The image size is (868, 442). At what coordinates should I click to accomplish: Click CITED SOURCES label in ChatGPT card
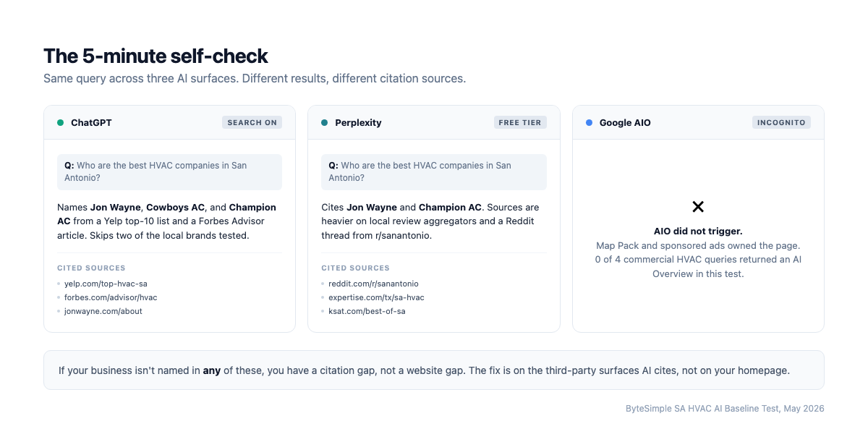pos(91,268)
